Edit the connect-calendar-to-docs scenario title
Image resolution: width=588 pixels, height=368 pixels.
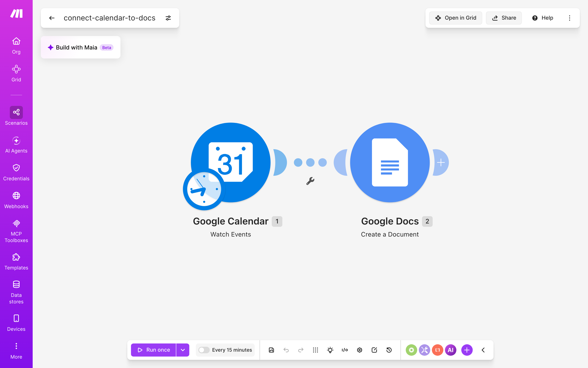[109, 18]
